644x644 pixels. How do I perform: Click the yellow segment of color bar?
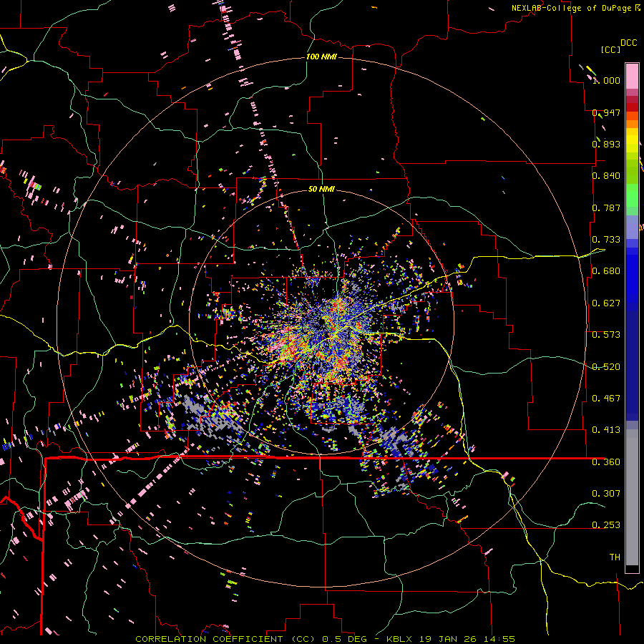pyautogui.click(x=632, y=140)
